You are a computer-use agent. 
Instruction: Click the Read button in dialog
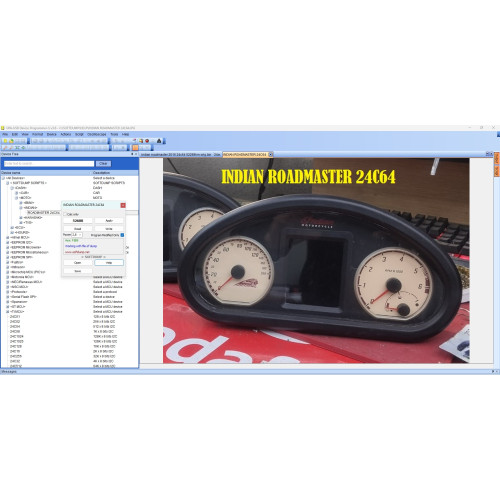pos(78,229)
